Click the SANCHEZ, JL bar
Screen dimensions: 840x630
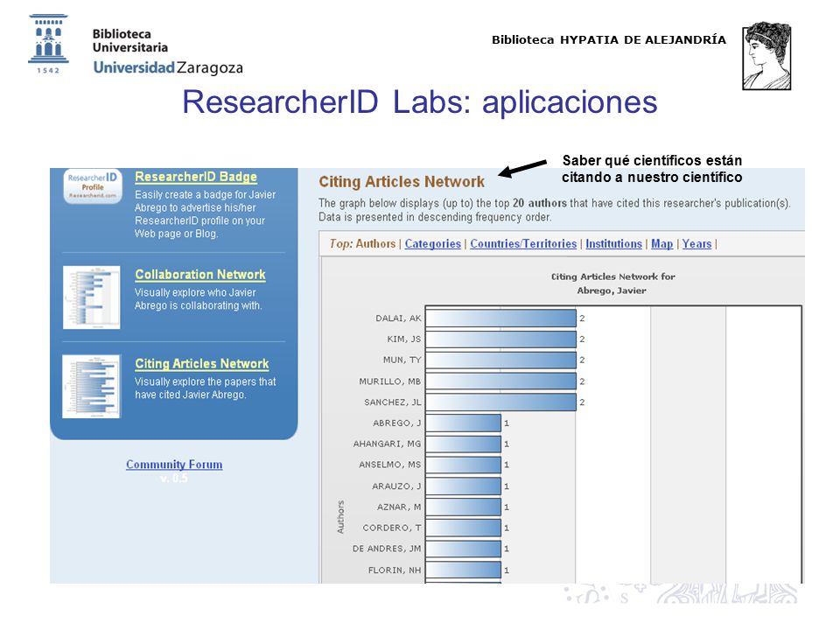click(x=500, y=402)
